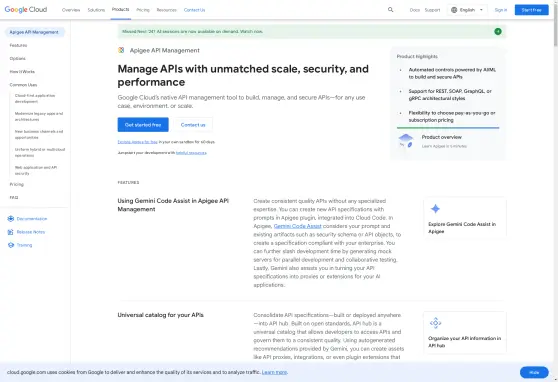Image resolution: width=558 pixels, height=382 pixels.
Task: Open the search magnifier icon
Action: [390, 10]
